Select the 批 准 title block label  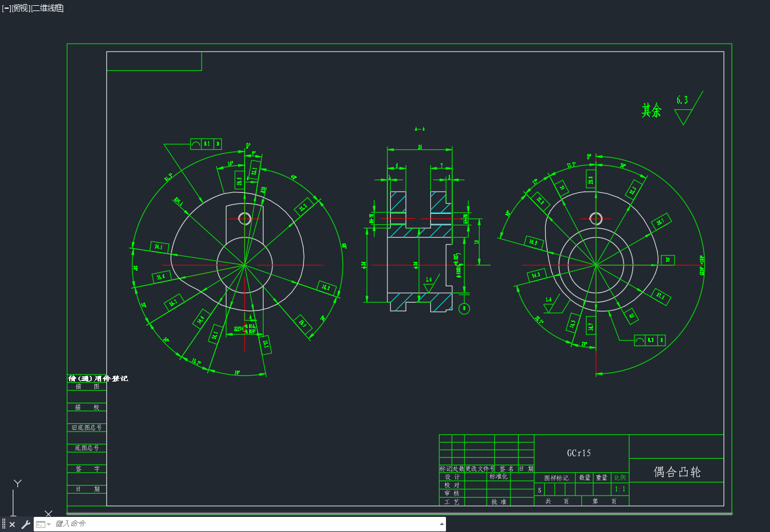tap(499, 502)
